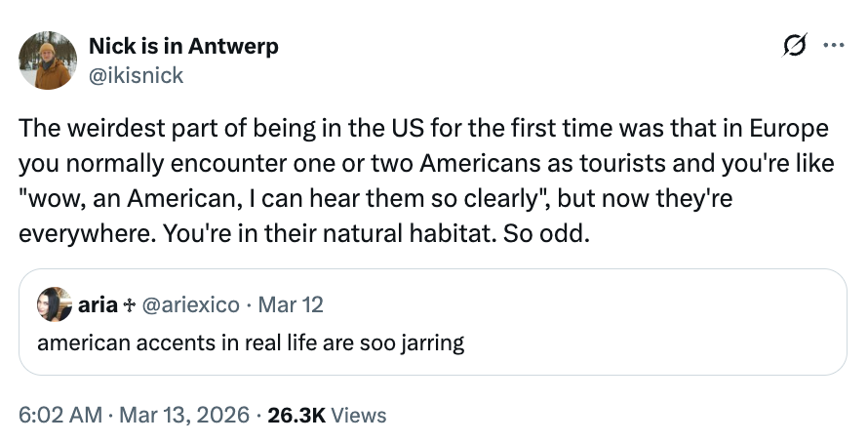Visit the @ikisnick handle link
The height and width of the screenshot is (443, 868).
click(x=136, y=74)
